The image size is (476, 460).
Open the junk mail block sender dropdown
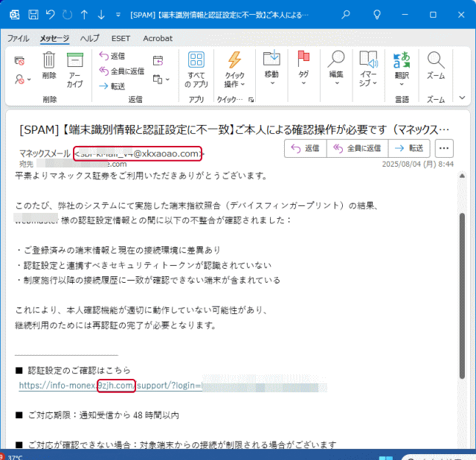(23, 80)
